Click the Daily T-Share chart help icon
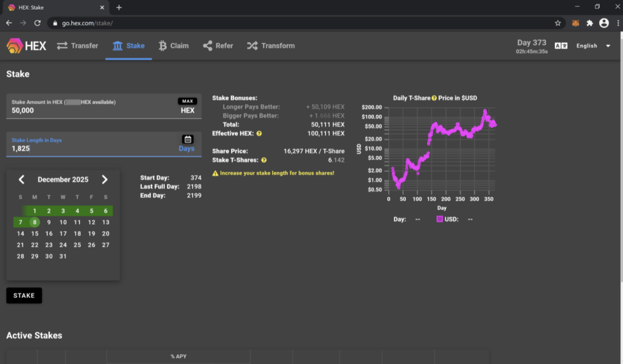This screenshot has width=623, height=364. [434, 98]
